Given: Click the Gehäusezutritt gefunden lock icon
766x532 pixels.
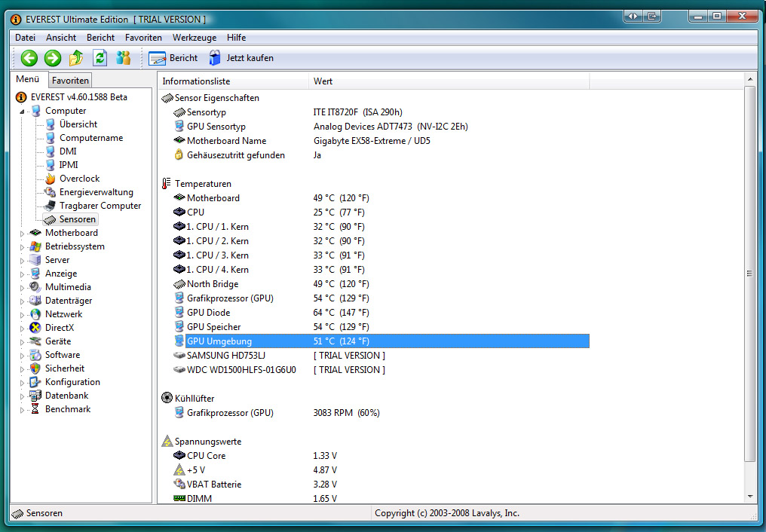Looking at the screenshot, I should pyautogui.click(x=179, y=155).
